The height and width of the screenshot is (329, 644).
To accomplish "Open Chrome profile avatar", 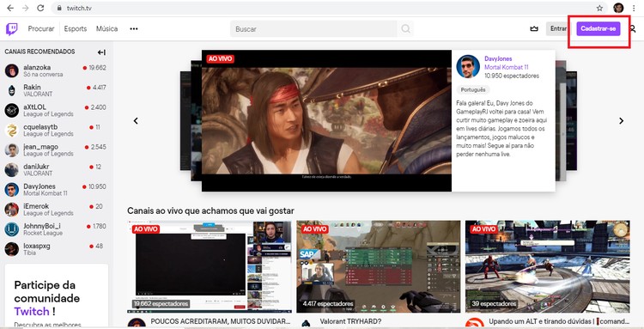I will pyautogui.click(x=618, y=8).
